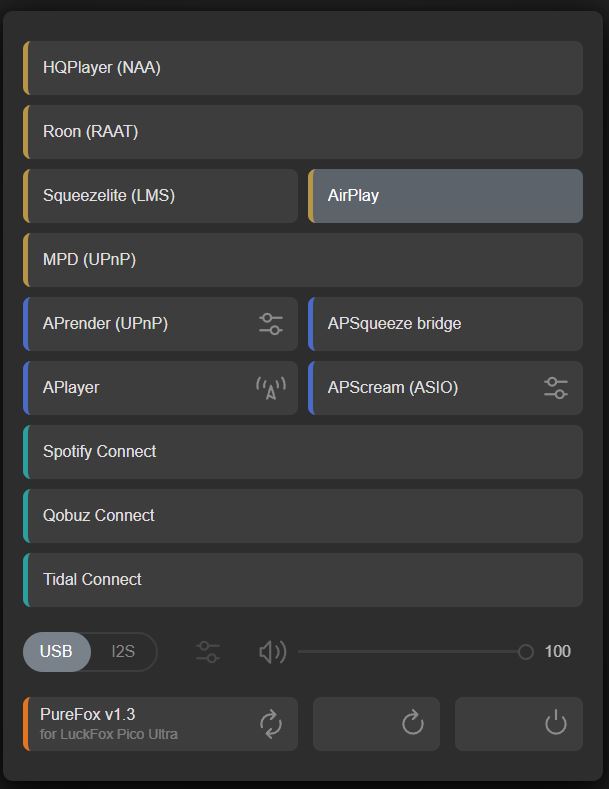
Task: Click the PureFox update sync icon
Action: (x=270, y=724)
